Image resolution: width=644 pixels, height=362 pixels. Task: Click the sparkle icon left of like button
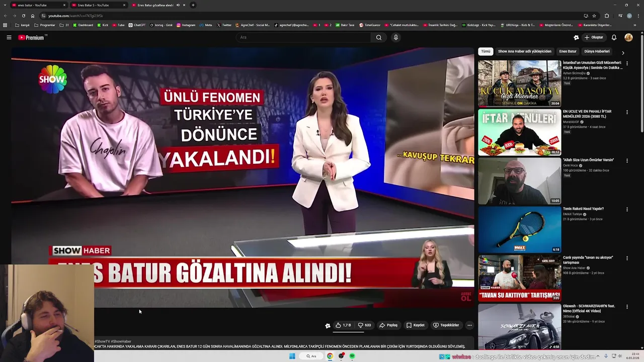[328, 325]
